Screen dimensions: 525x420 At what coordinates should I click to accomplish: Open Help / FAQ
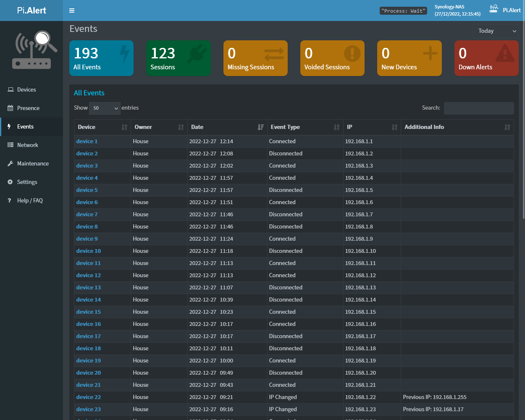pos(29,200)
